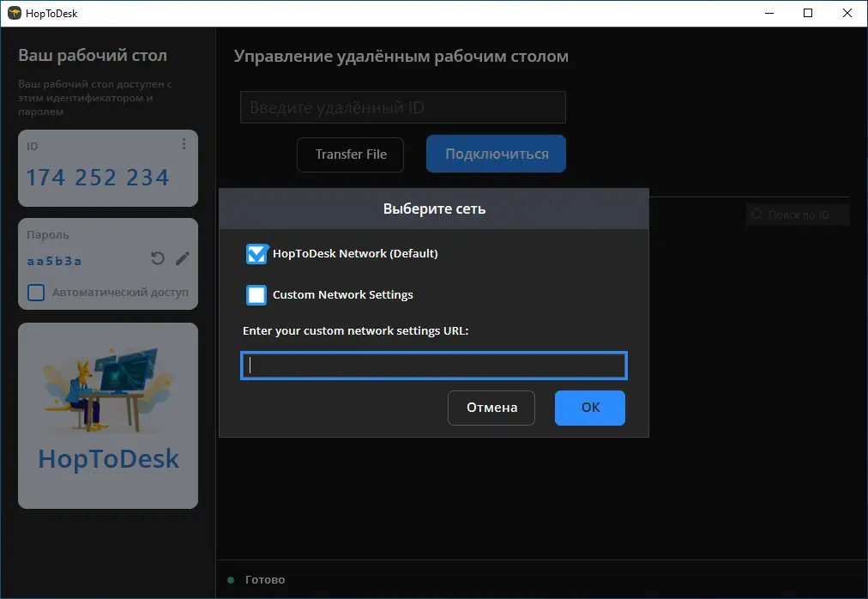Viewport: 868px width, 599px height.
Task: Confirm network selection with OK
Action: tap(590, 408)
